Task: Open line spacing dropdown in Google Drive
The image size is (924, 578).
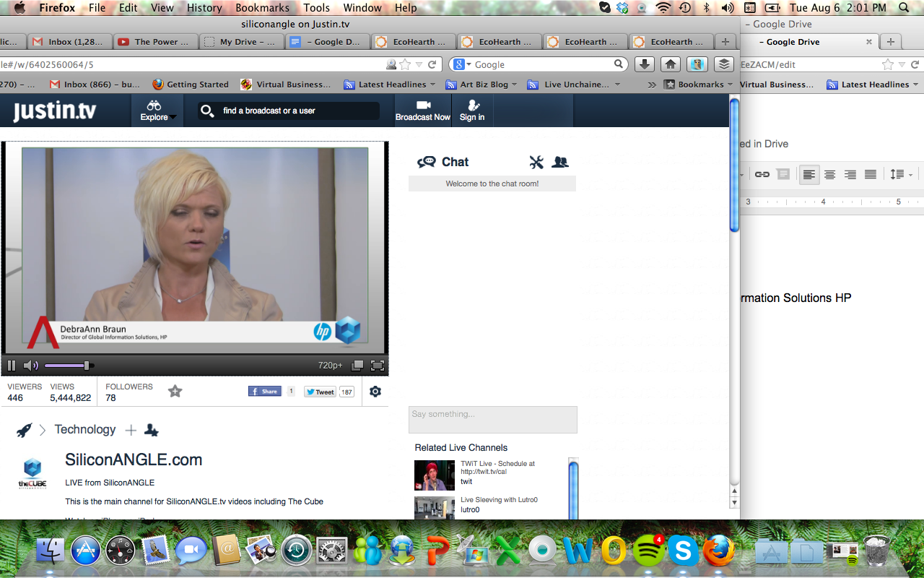Action: coord(900,174)
